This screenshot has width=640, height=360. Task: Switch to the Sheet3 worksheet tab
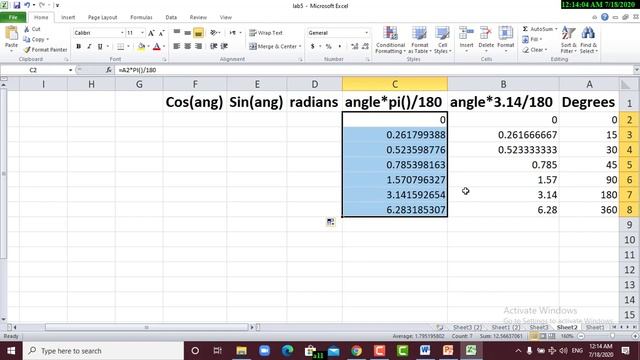[x=539, y=327]
